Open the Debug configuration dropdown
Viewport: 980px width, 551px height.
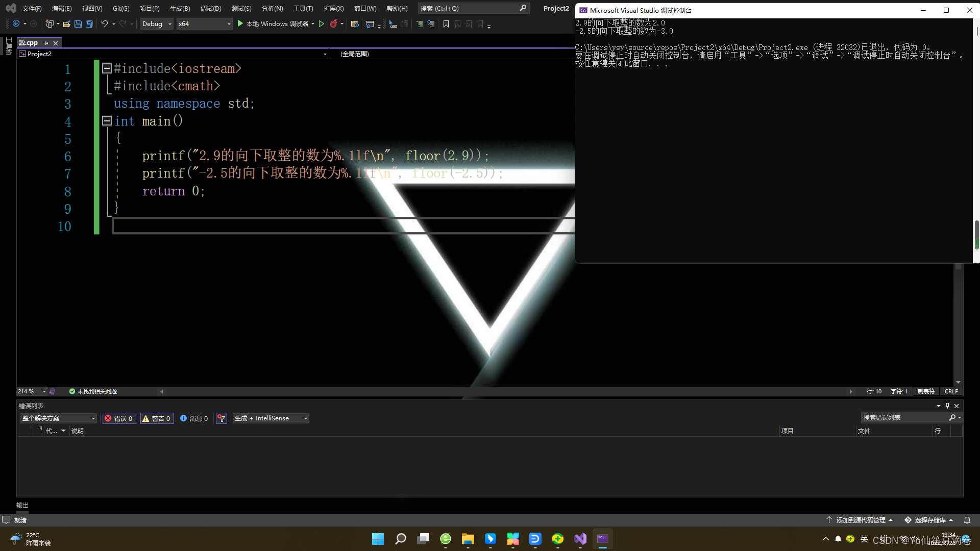(157, 24)
